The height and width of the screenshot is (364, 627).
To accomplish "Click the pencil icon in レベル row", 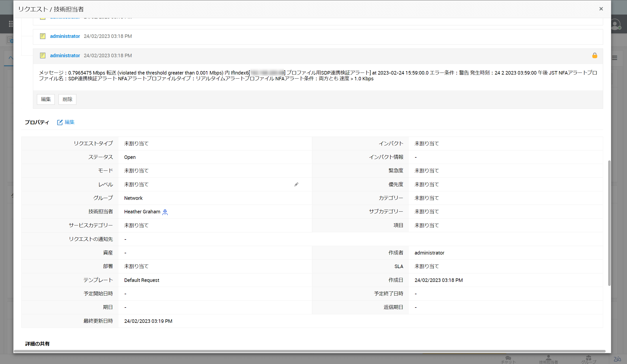I will point(296,185).
